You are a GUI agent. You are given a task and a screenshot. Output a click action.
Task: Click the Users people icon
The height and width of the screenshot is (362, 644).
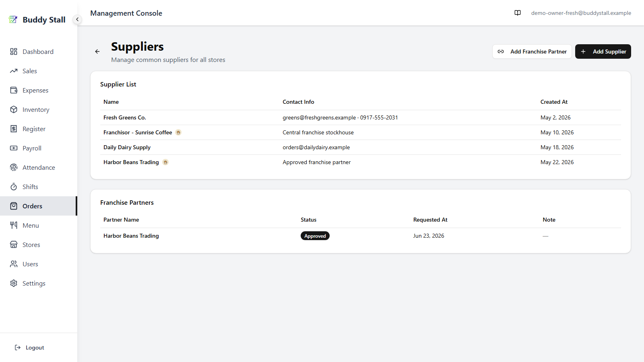pos(14,264)
